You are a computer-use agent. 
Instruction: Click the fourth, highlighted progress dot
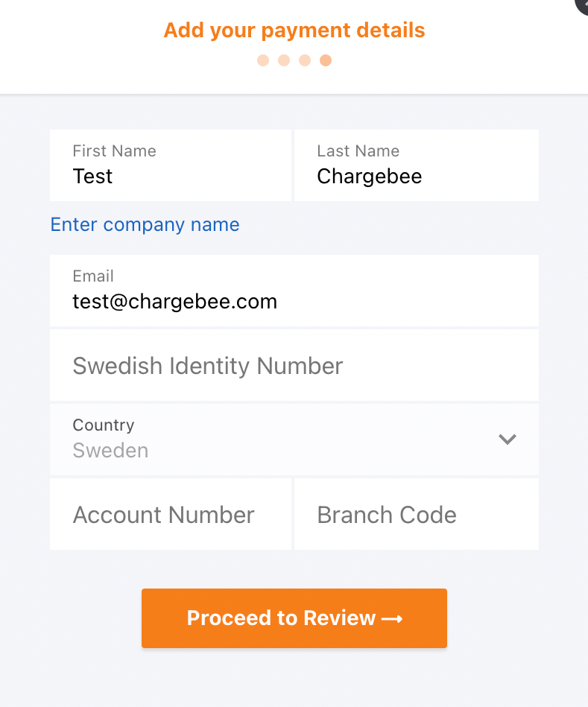(326, 60)
